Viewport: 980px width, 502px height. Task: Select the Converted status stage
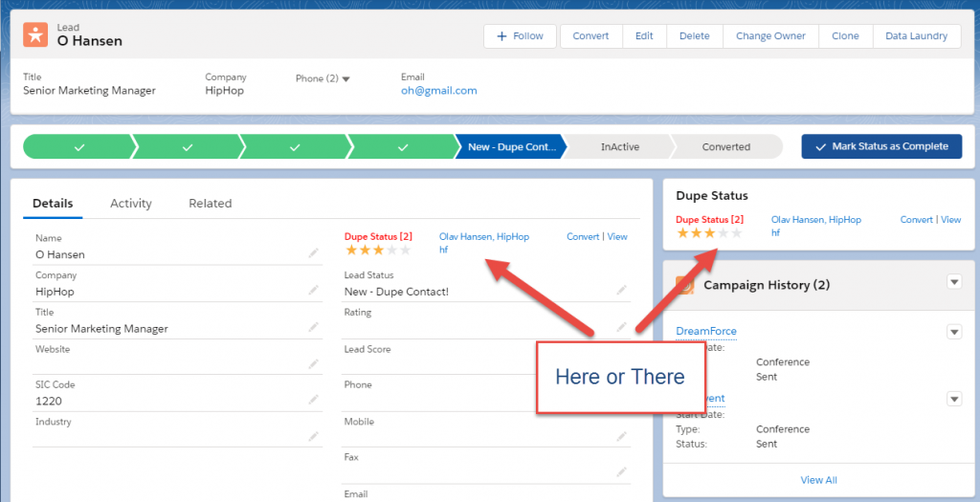click(x=725, y=147)
